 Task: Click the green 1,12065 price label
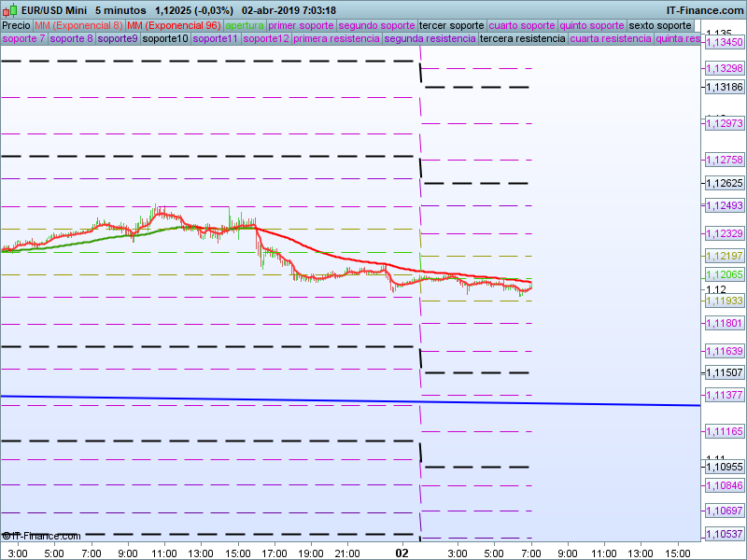coord(724,275)
